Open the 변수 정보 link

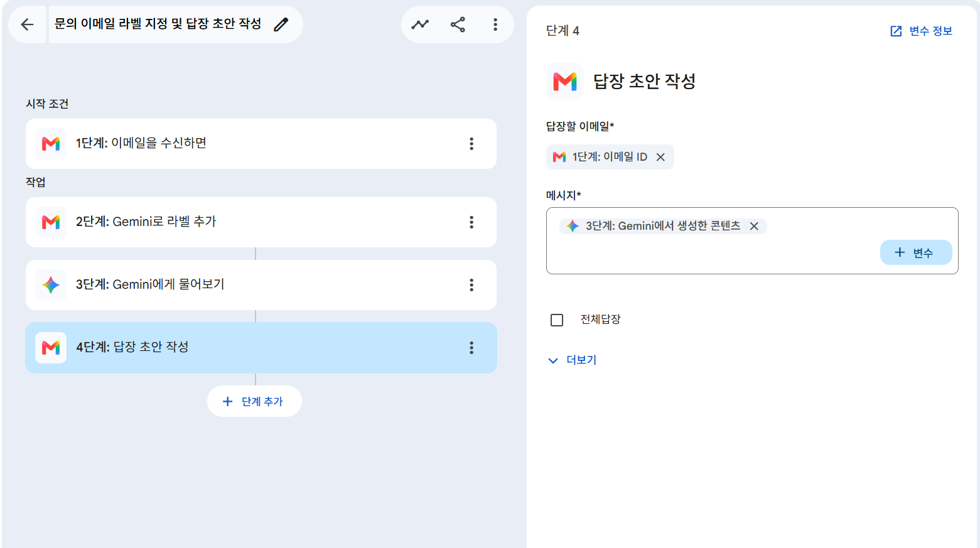[x=921, y=31]
